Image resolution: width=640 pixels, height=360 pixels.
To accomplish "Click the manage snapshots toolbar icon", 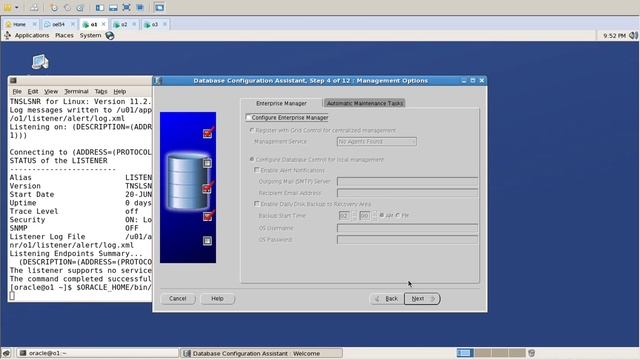I will 80,7.
